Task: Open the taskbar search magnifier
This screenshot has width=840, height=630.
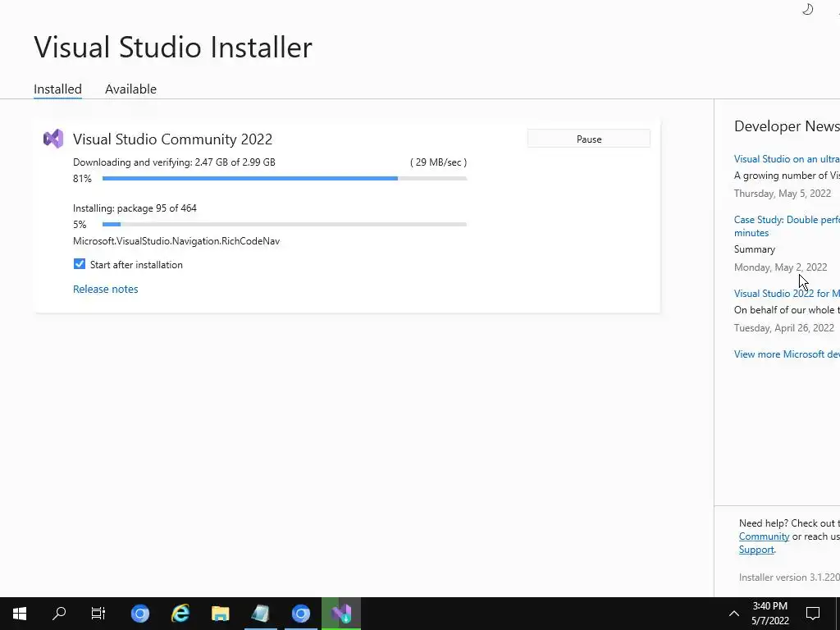Action: 59,614
